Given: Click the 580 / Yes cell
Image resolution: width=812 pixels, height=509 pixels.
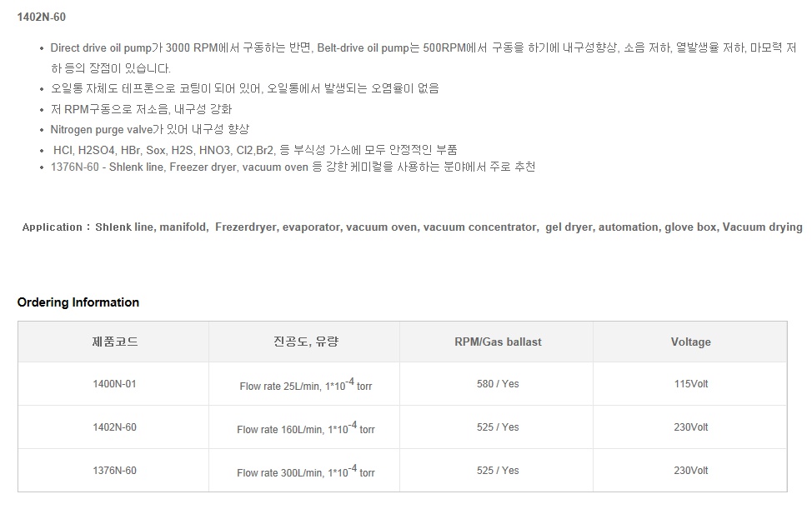Looking at the screenshot, I should click(498, 384).
